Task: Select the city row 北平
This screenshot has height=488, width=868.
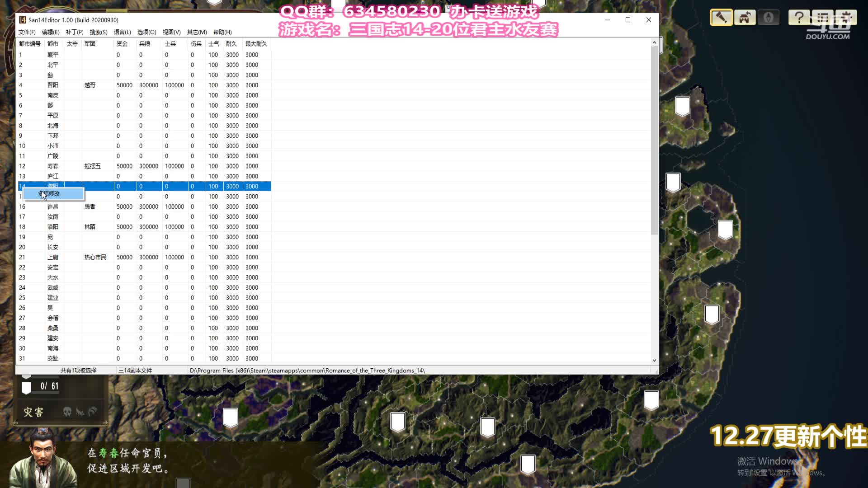Action: coord(145,65)
